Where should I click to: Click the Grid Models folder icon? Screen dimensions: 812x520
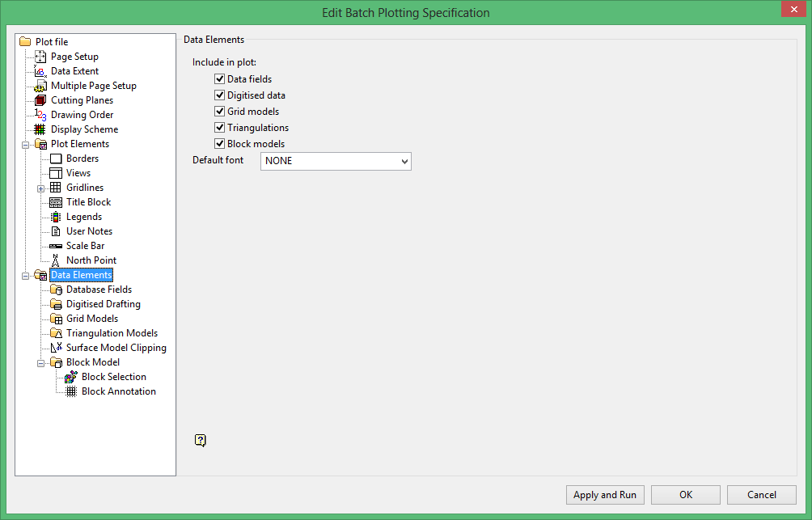pyautogui.click(x=56, y=319)
